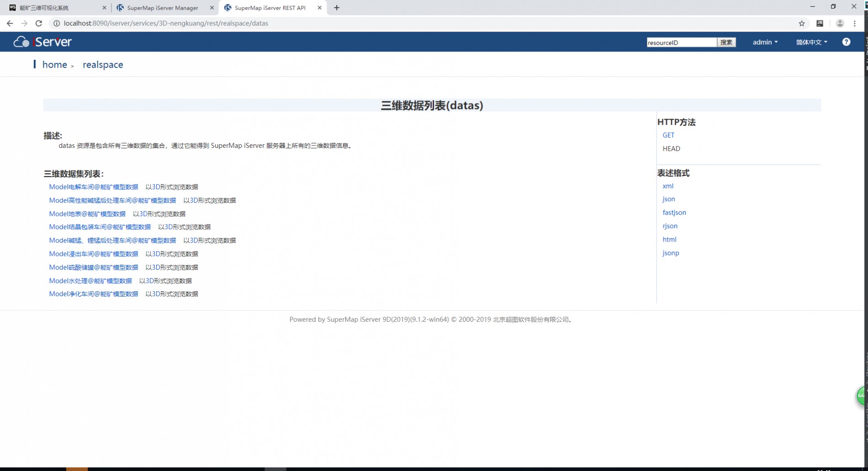
Task: Expand the admin user dropdown
Action: 765,42
